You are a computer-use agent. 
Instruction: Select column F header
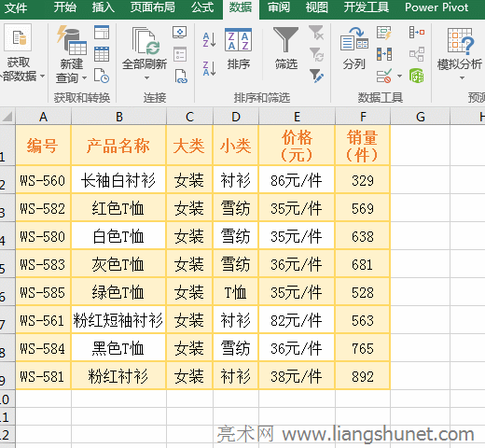(363, 117)
